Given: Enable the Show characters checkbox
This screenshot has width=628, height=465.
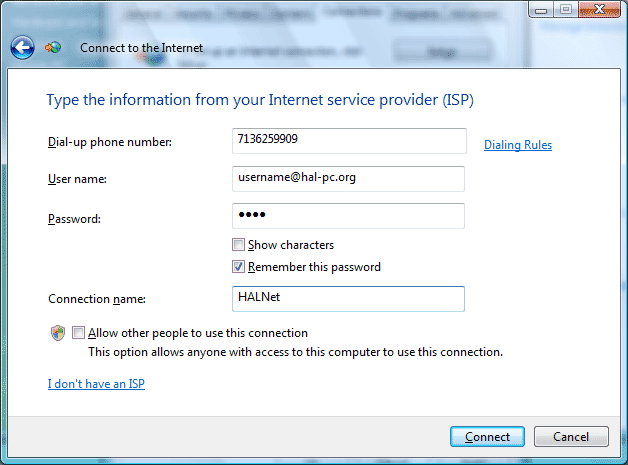Looking at the screenshot, I should (238, 245).
